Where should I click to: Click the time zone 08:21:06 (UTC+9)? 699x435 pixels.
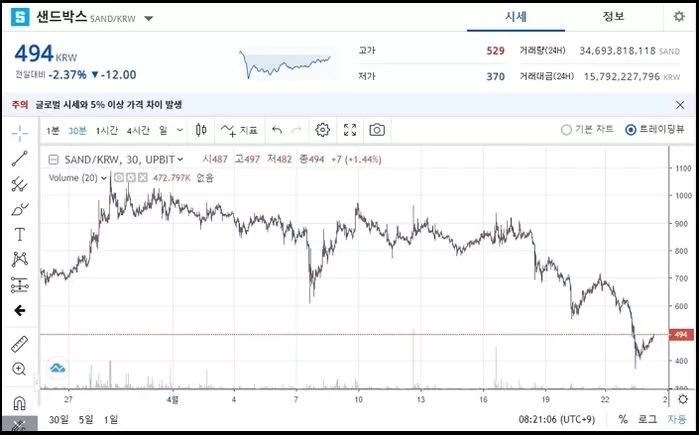(x=556, y=419)
